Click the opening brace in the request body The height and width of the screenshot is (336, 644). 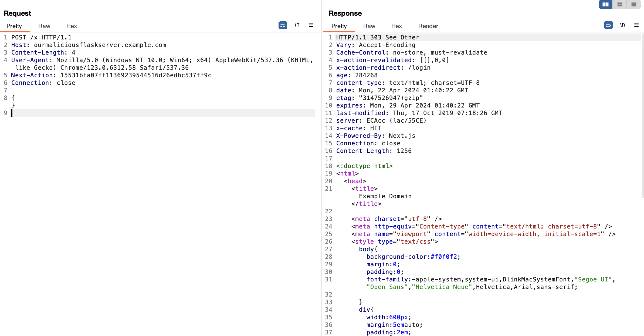click(13, 98)
